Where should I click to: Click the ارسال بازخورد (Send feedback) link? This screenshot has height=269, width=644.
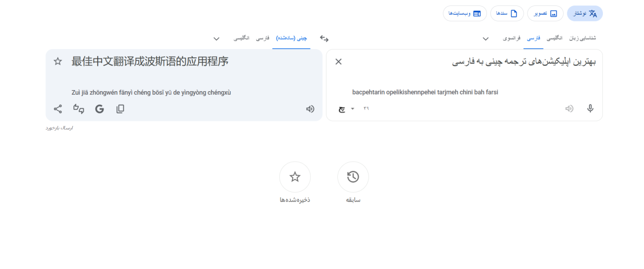tap(59, 128)
